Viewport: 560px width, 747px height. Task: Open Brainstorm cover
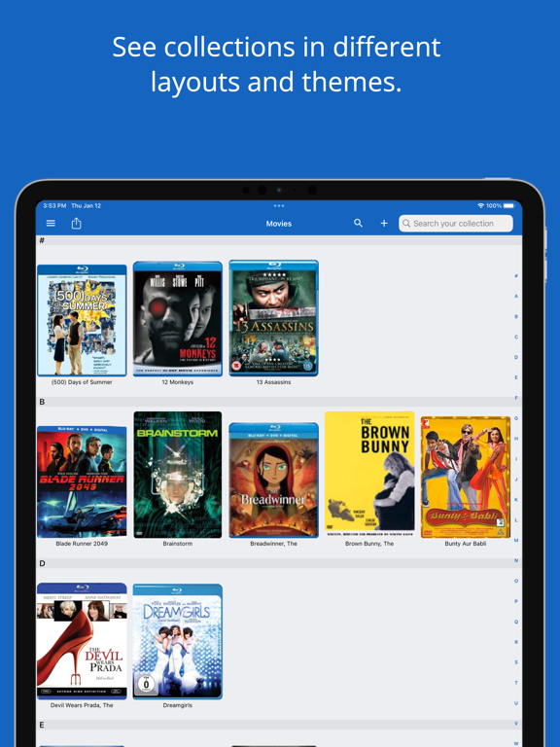178,475
